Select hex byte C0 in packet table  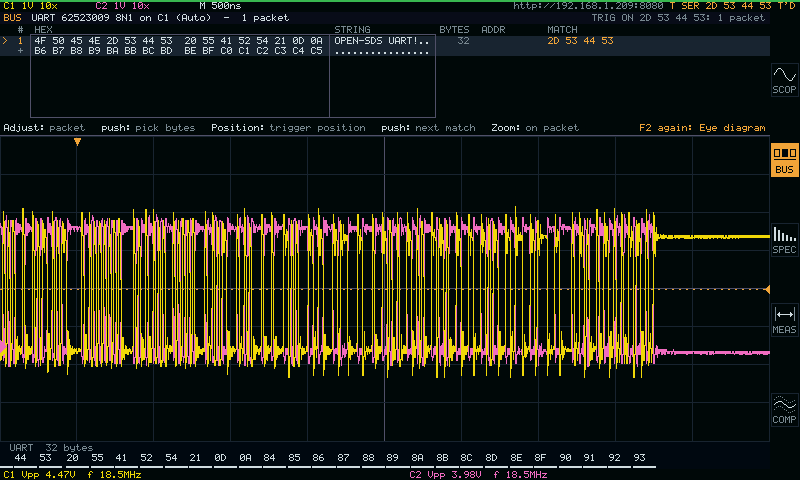(x=226, y=50)
